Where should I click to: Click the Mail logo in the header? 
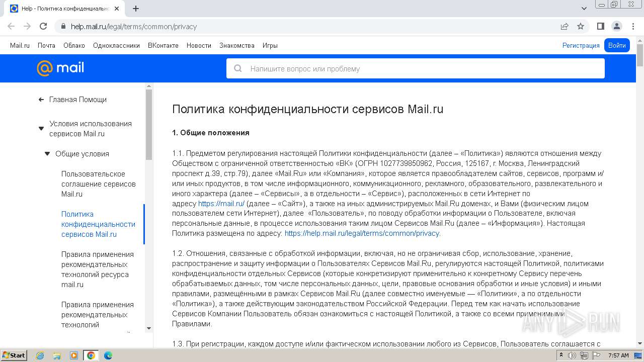[60, 68]
